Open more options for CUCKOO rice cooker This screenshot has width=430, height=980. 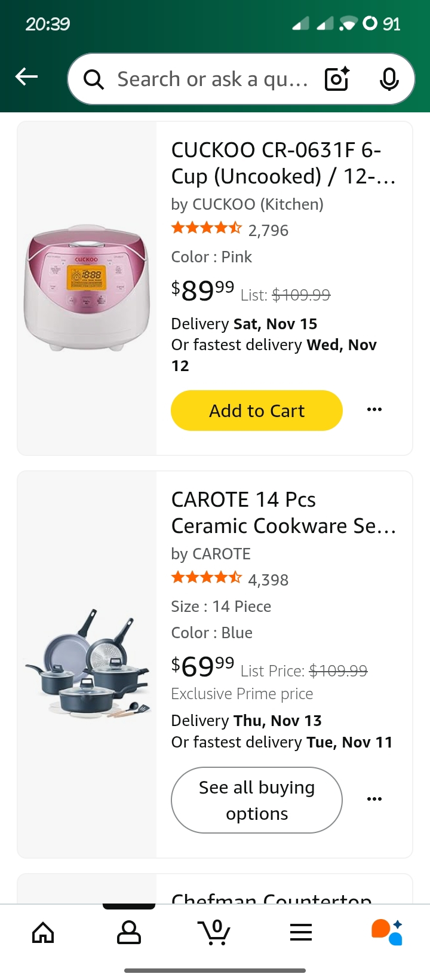pos(374,410)
